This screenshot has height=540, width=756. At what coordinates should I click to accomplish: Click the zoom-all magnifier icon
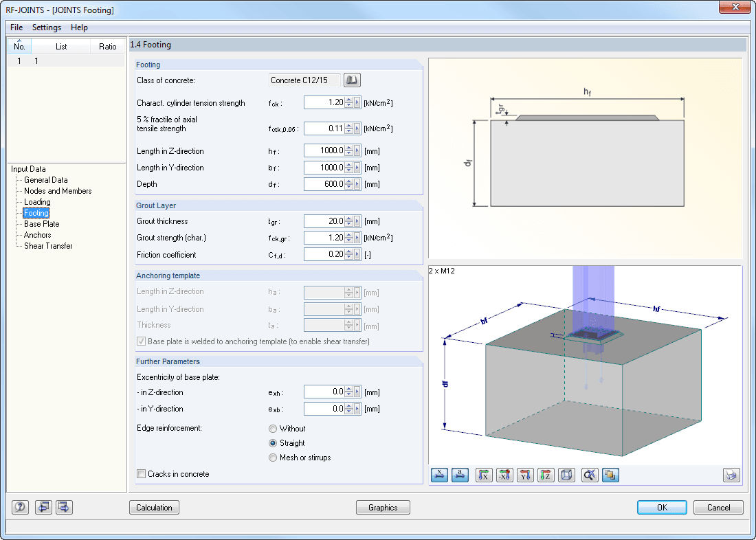[590, 475]
